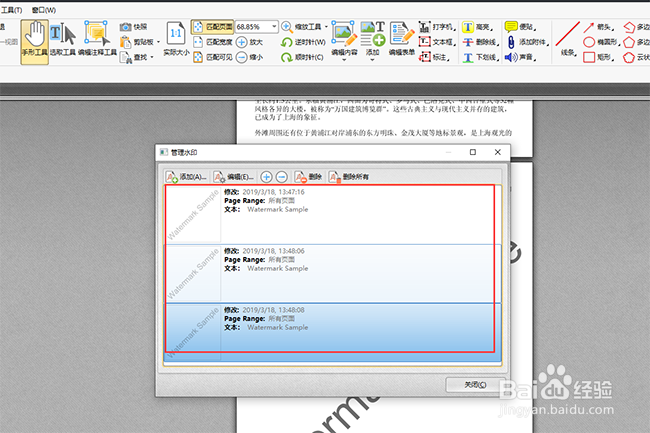Click Add (添加) in the watermark dialog
Screen dimensions: 650x433
(186, 177)
